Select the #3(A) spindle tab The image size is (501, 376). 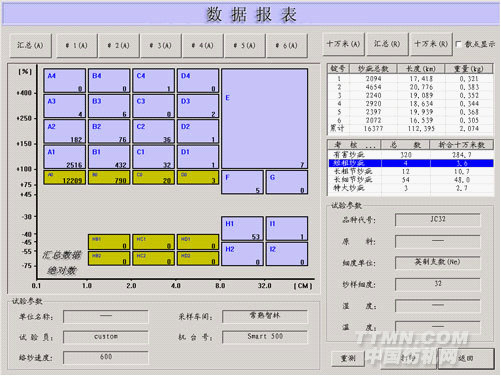[x=161, y=45]
